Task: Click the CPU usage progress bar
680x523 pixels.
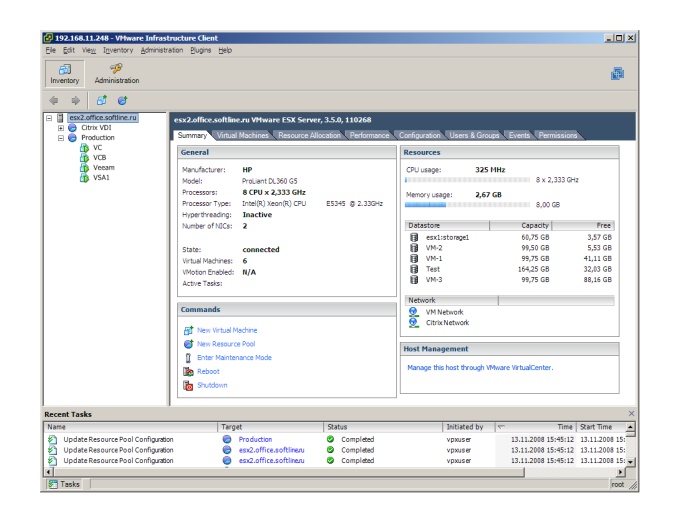Action: (x=467, y=180)
